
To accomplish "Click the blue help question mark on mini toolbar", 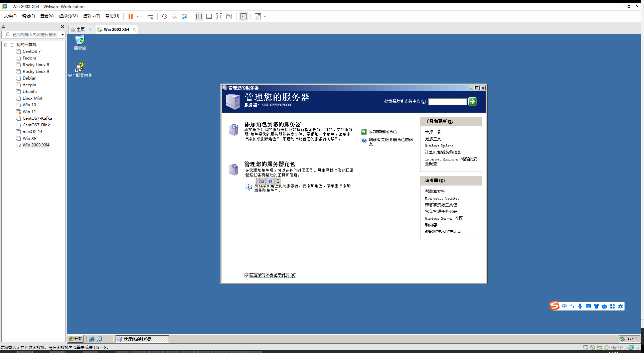I will 270,181.
